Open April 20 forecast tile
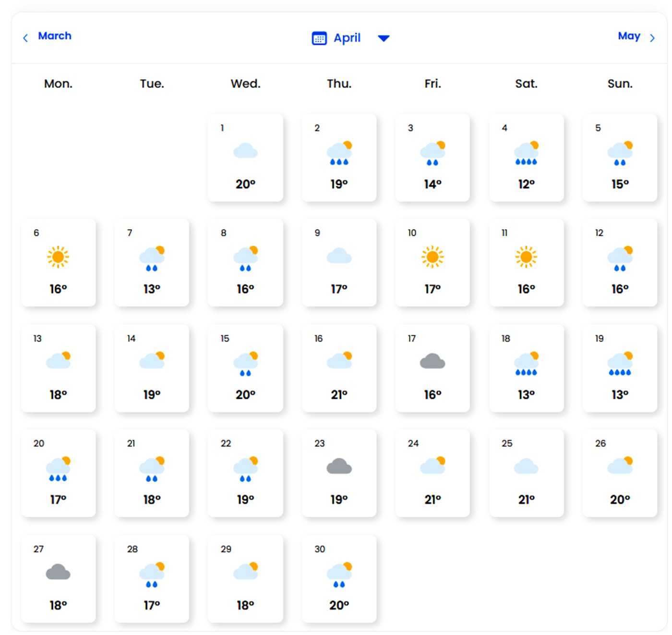 (x=58, y=473)
